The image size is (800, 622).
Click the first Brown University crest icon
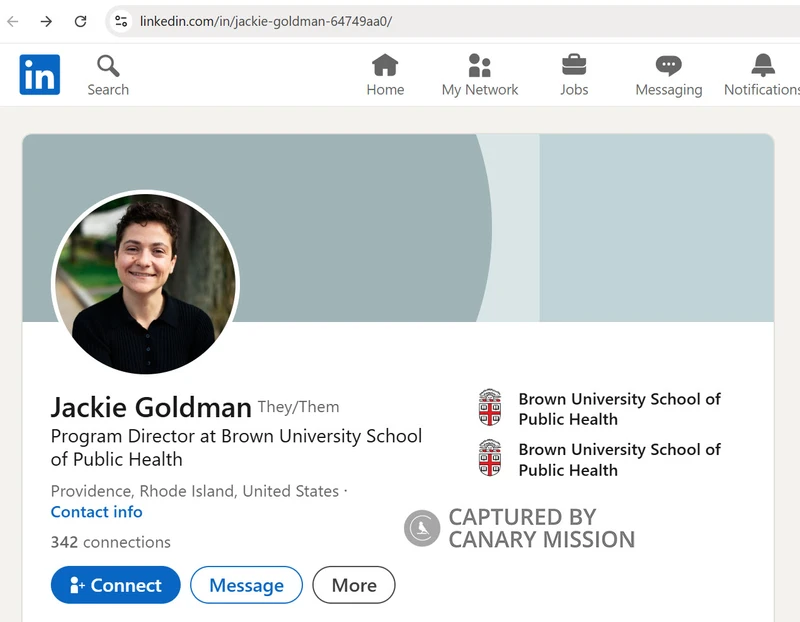(490, 407)
